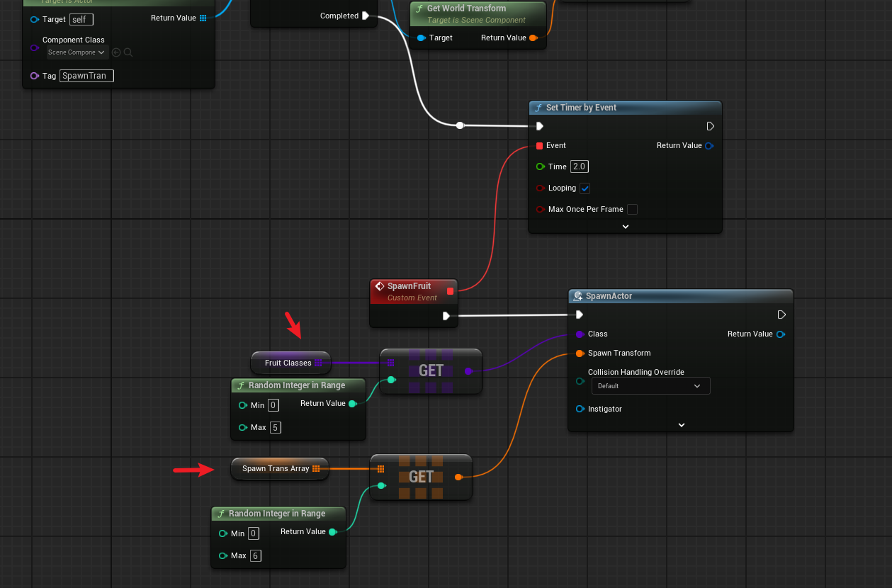Click the Target input pin beside the self field
This screenshot has width=892, height=588.
point(35,19)
